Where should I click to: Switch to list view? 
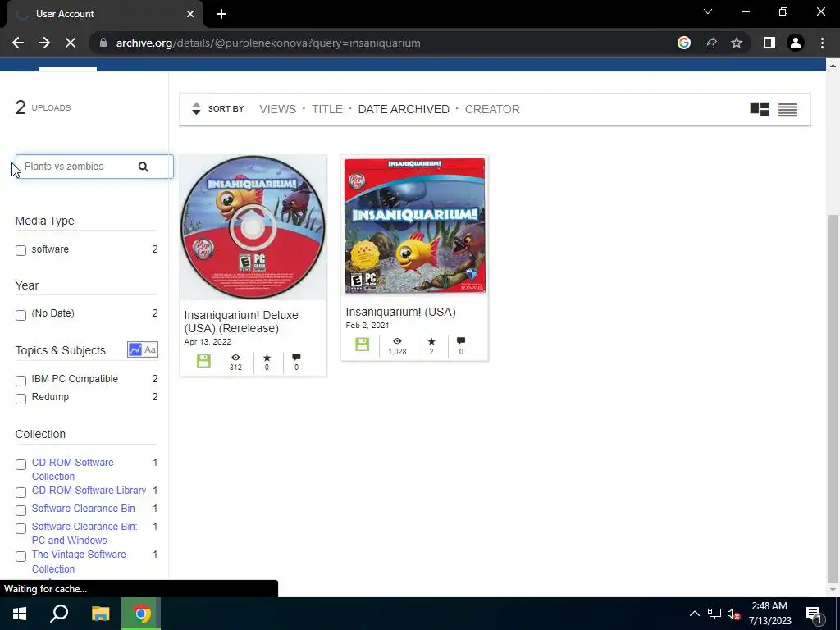[787, 109]
